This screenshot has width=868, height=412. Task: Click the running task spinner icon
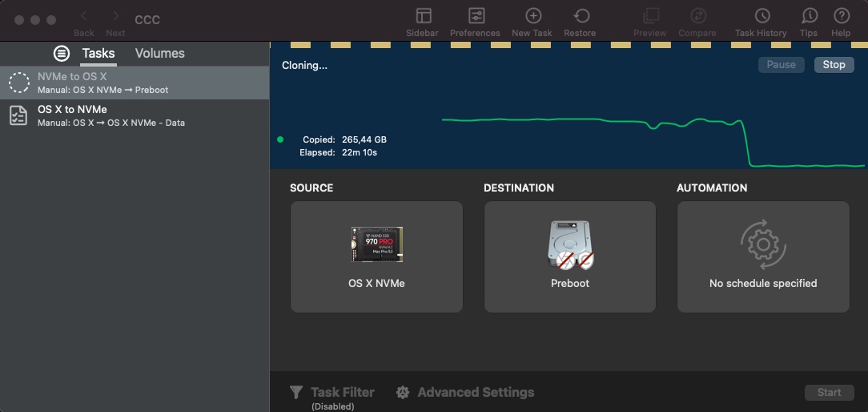click(19, 83)
